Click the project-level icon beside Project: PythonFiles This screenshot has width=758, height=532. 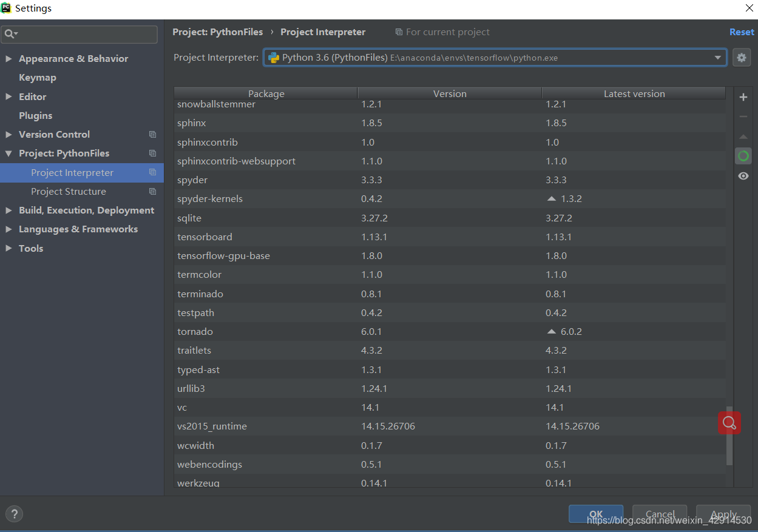(152, 153)
